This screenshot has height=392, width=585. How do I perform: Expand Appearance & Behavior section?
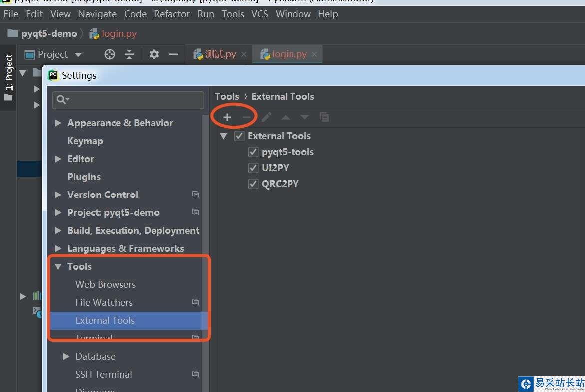[x=58, y=123]
